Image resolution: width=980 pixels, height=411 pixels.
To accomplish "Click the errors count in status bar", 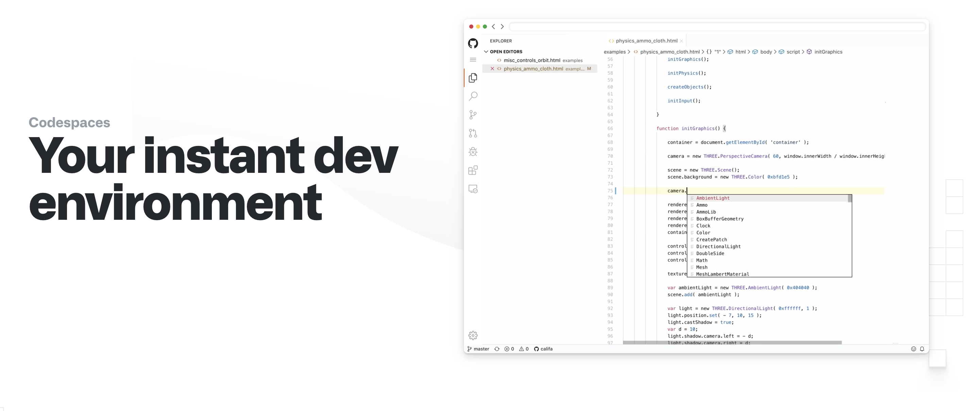I will pos(509,349).
